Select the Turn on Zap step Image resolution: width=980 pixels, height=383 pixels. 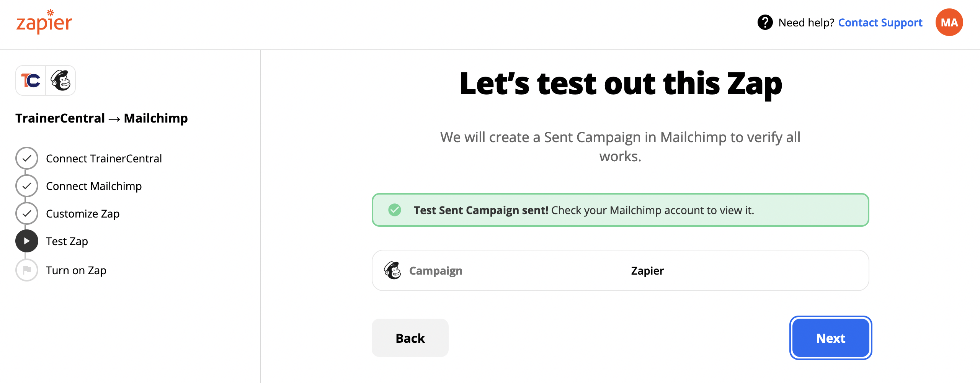pyautogui.click(x=76, y=270)
